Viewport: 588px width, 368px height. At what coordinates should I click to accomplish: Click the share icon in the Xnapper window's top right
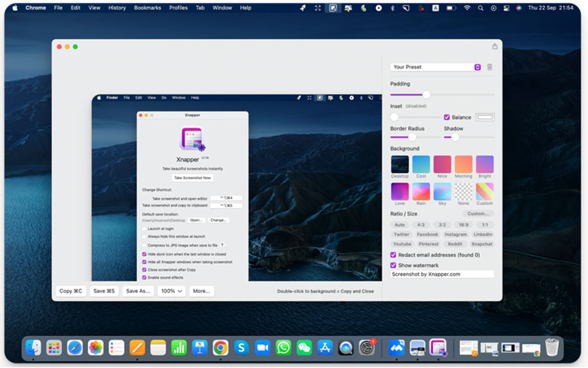pyautogui.click(x=495, y=47)
